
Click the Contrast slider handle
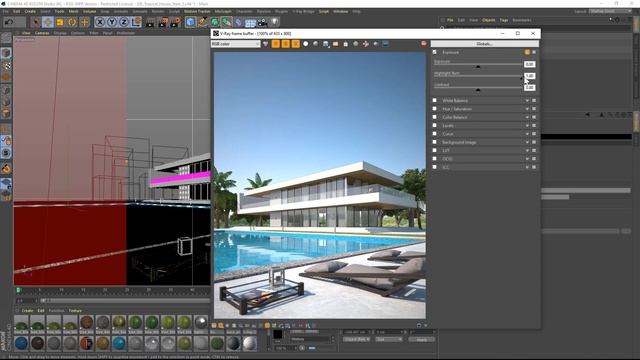pyautogui.click(x=478, y=89)
